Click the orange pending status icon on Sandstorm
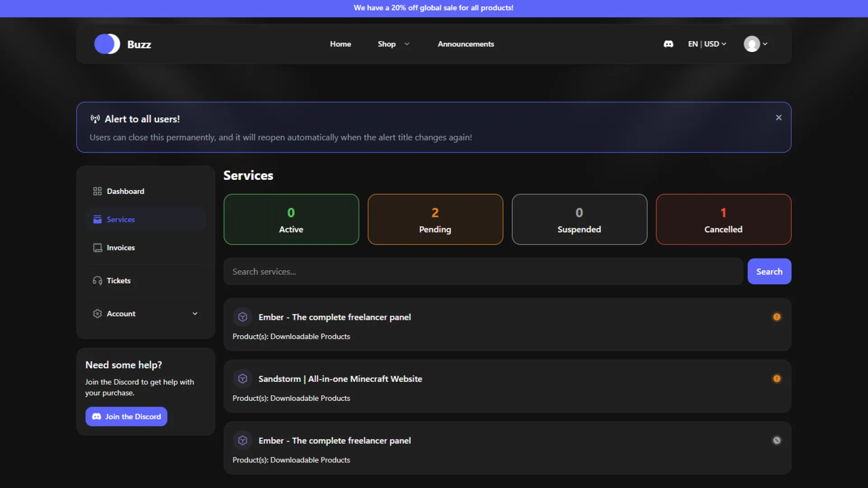The width and height of the screenshot is (868, 488). (x=777, y=379)
